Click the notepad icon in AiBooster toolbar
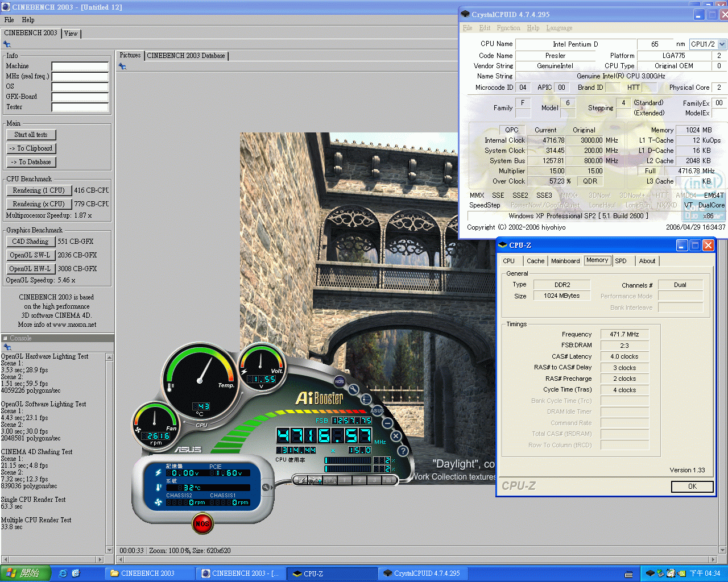The image size is (728, 582). [302, 480]
